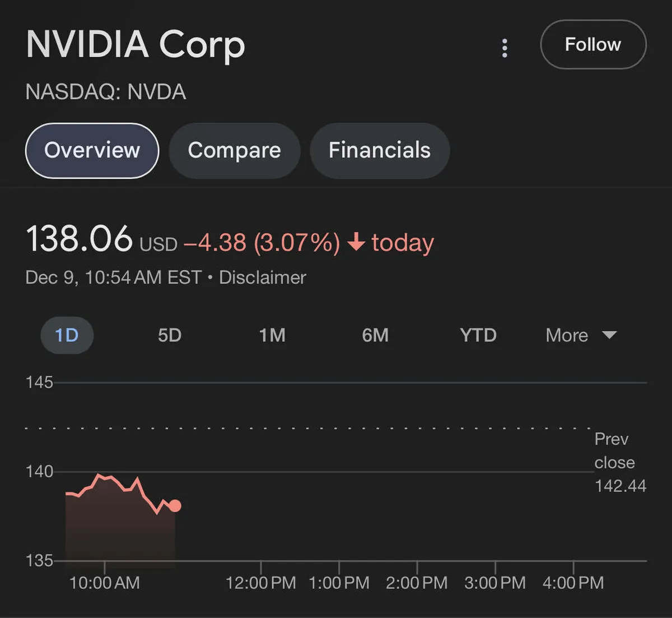Image resolution: width=672 pixels, height=618 pixels.
Task: Click the Prev close 142.44 label
Action: 619,462
